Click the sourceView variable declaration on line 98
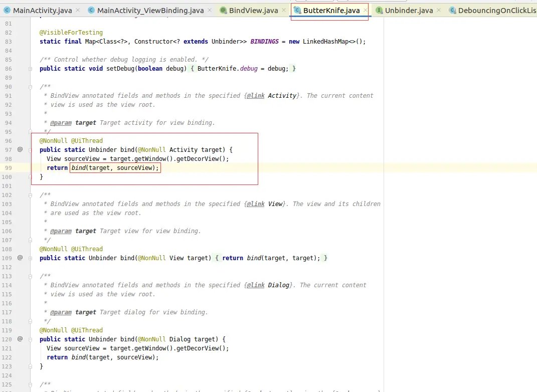The height and width of the screenshot is (392, 537). pos(82,158)
